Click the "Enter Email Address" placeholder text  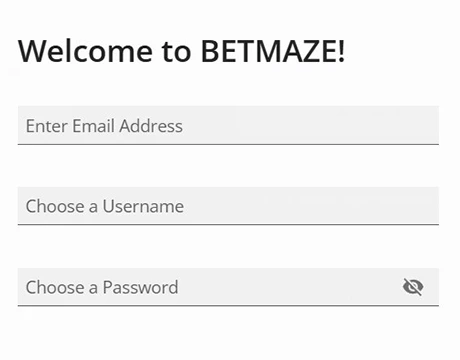tap(104, 126)
